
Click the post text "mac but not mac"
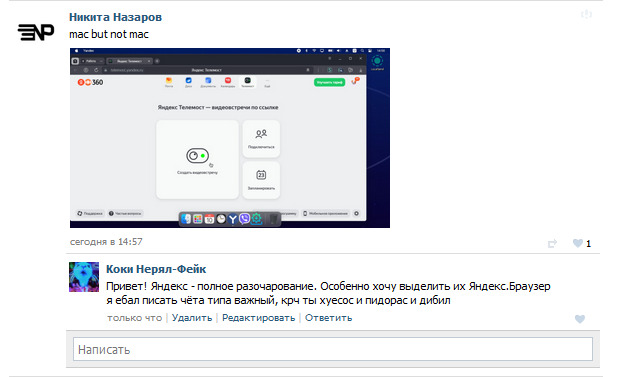click(109, 35)
